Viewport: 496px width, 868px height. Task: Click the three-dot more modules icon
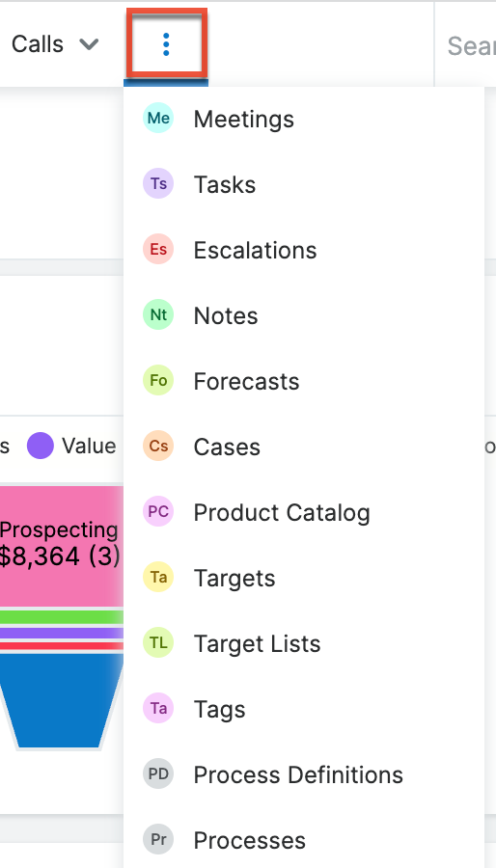166,44
